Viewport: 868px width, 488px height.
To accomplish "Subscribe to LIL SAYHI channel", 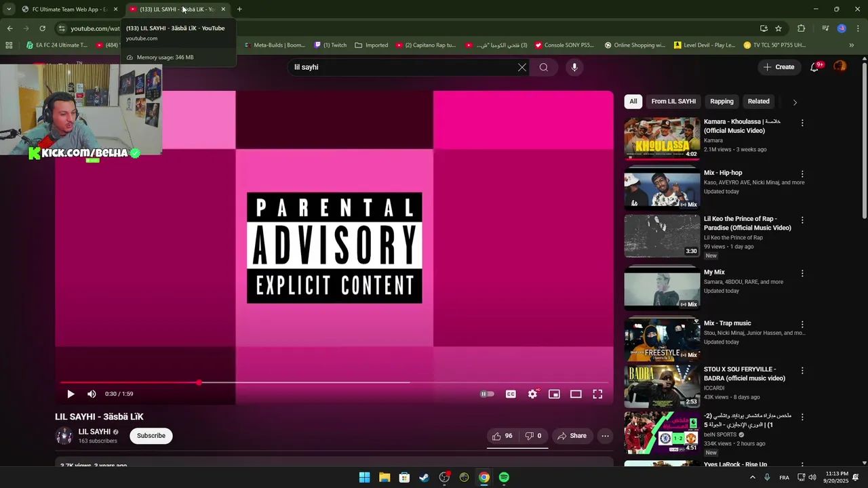I will point(151,436).
